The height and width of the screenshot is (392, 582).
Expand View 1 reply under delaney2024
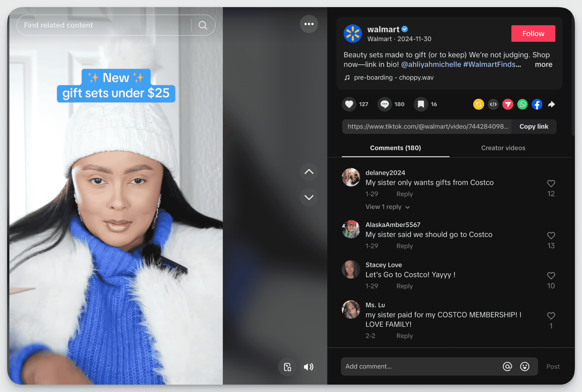pos(387,207)
